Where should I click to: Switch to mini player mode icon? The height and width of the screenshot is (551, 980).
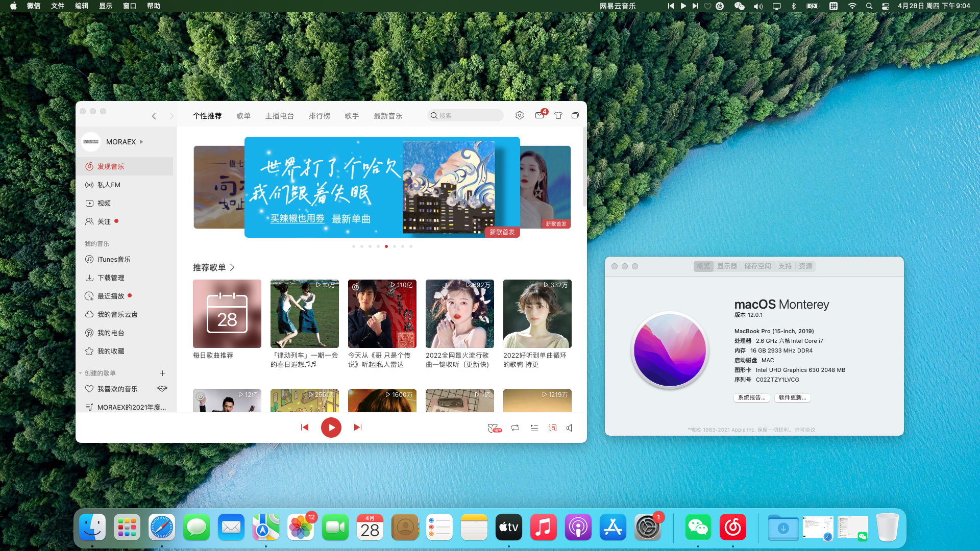[575, 115]
